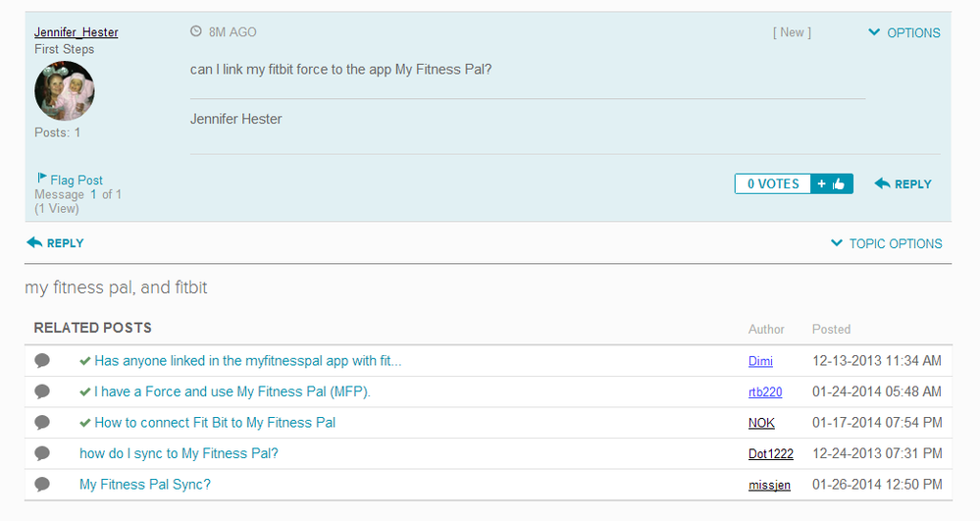This screenshot has height=521, width=980.
Task: Click the 8M AGO timestamp
Action: coord(232,32)
